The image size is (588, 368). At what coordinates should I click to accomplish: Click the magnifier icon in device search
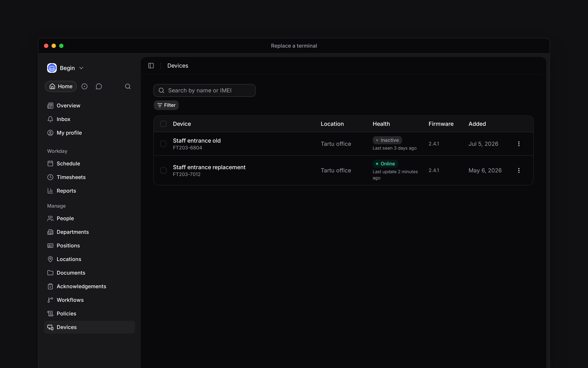[x=161, y=91]
